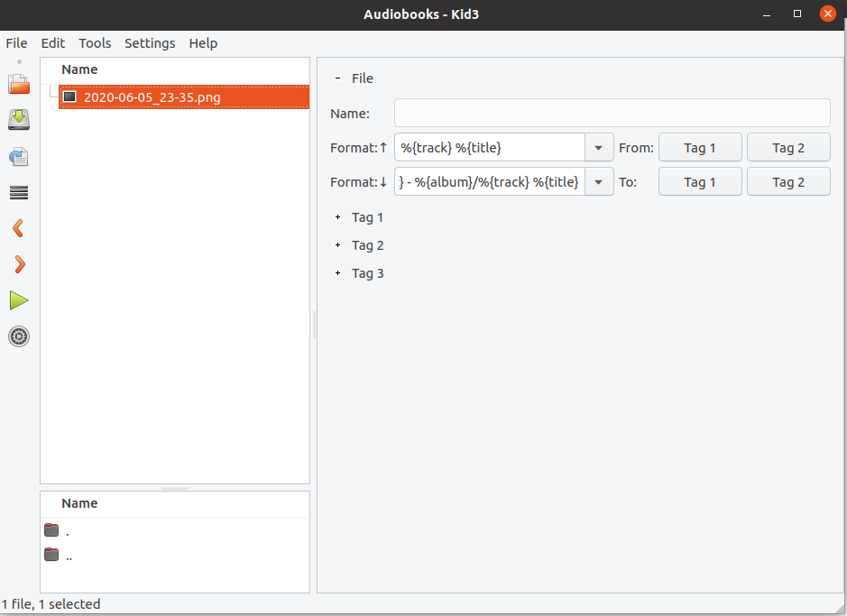This screenshot has height=616, width=847.
Task: Save the tags using the save icon
Action: [x=18, y=120]
